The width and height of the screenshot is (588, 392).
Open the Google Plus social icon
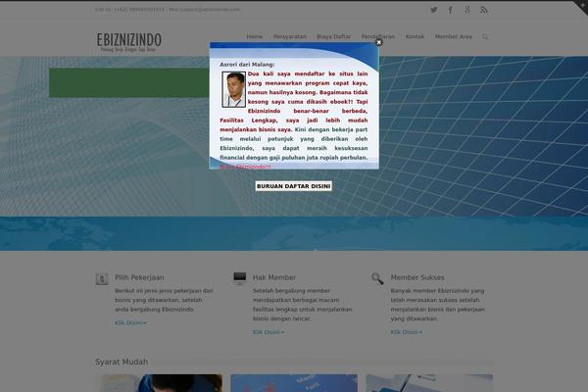tap(466, 10)
